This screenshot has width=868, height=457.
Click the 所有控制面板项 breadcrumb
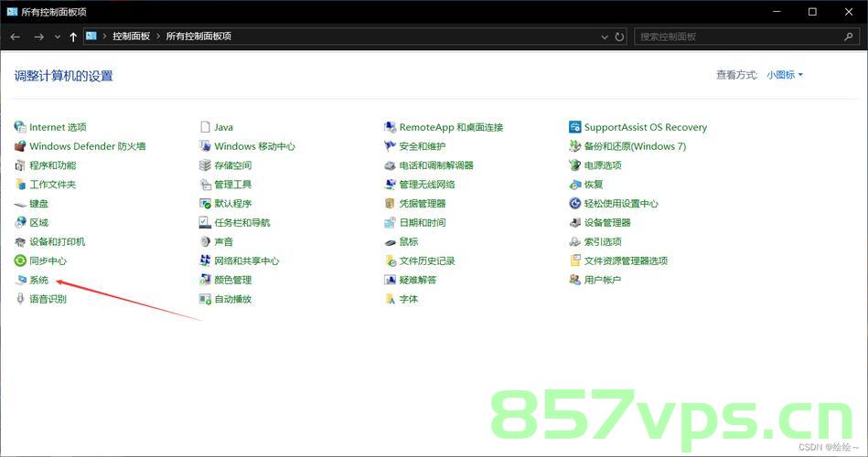tap(198, 36)
